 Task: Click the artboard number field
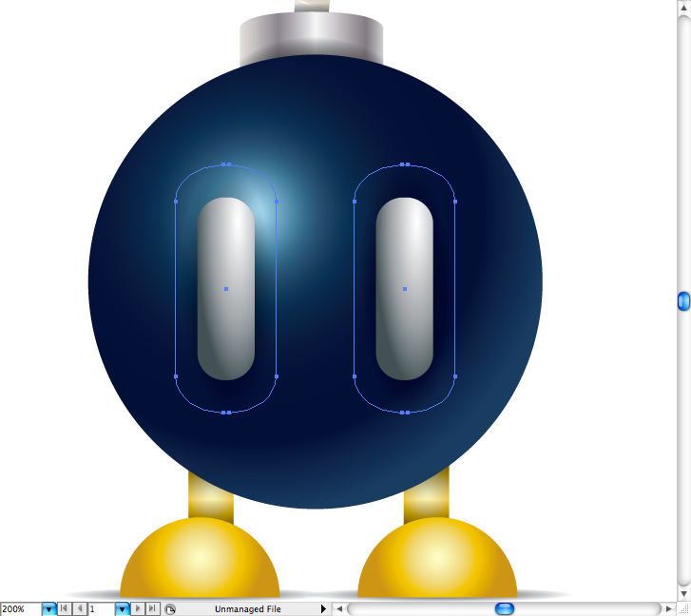[100, 608]
